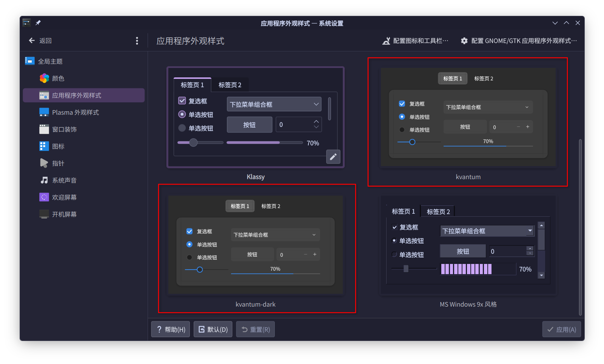Image resolution: width=604 pixels, height=364 pixels.
Task: Select the 全局主题 icon in sidebar
Action: [30, 61]
